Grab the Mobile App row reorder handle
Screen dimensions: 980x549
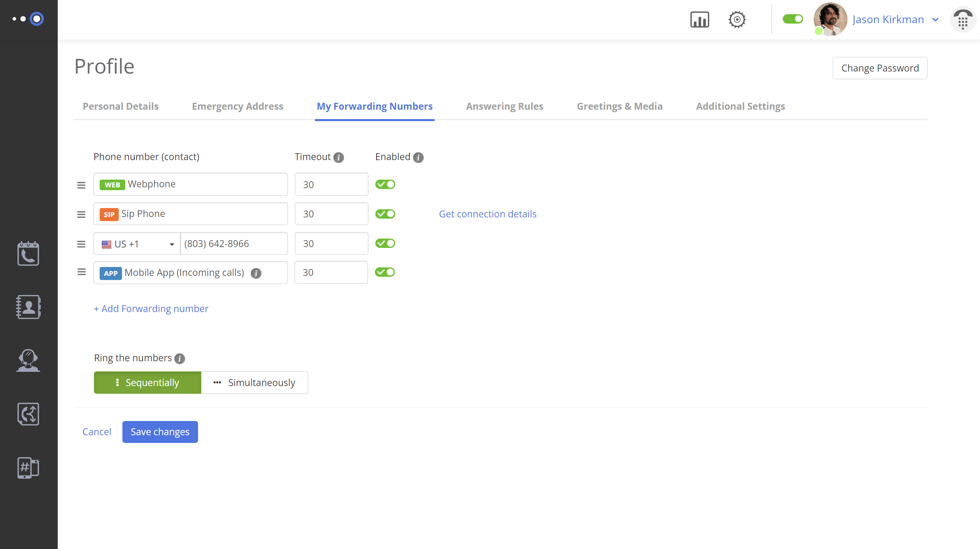(81, 272)
